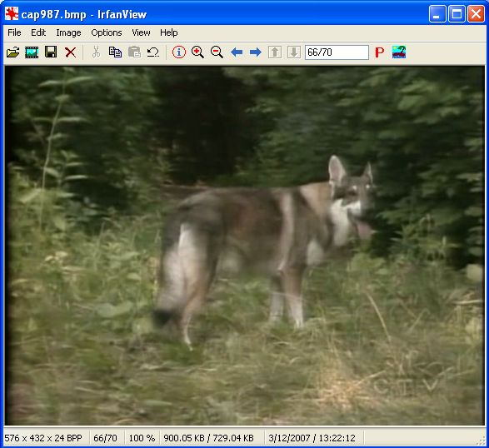Go to next image blue right arrow
The height and width of the screenshot is (448, 489).
(256, 52)
